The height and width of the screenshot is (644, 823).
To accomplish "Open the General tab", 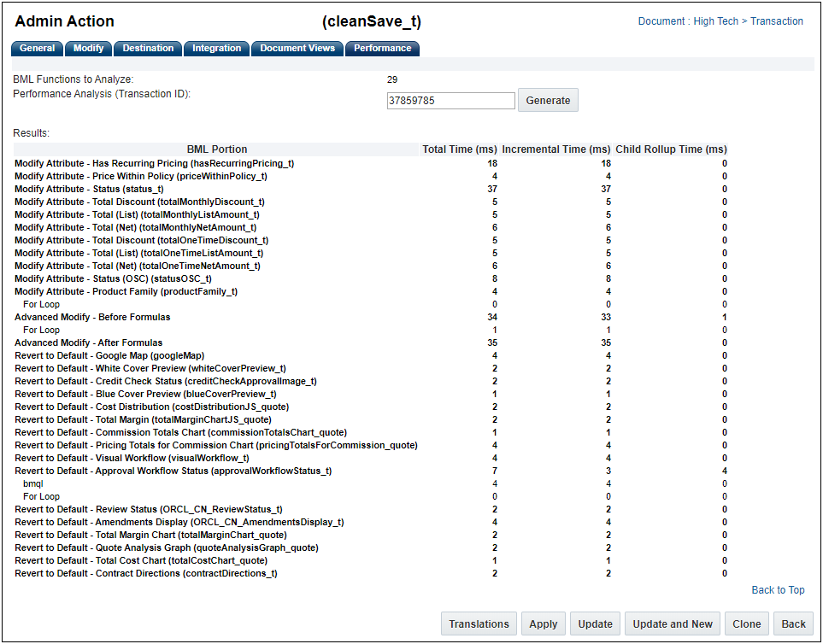I will (37, 49).
